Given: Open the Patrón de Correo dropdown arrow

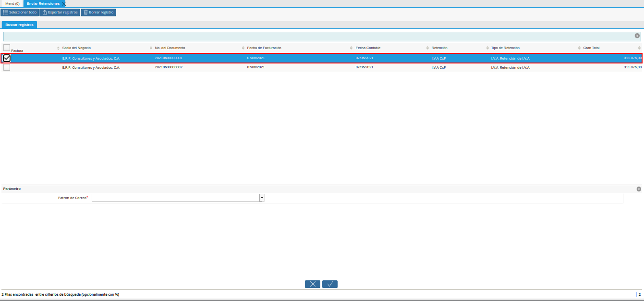Looking at the screenshot, I should [x=262, y=198].
